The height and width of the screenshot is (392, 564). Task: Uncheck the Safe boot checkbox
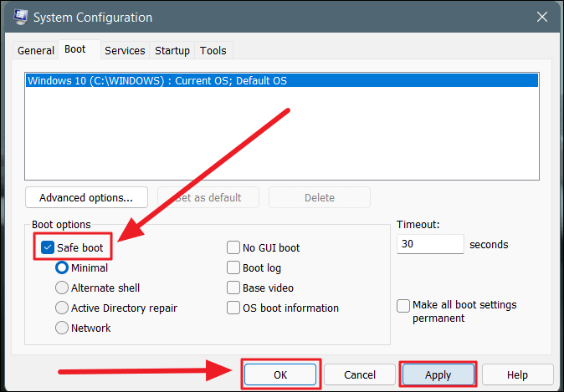coord(48,247)
